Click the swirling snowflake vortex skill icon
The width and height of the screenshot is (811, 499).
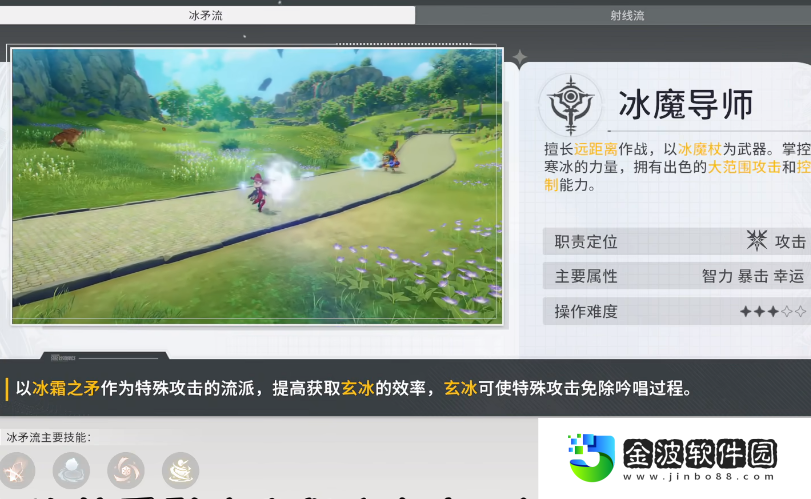(x=126, y=471)
